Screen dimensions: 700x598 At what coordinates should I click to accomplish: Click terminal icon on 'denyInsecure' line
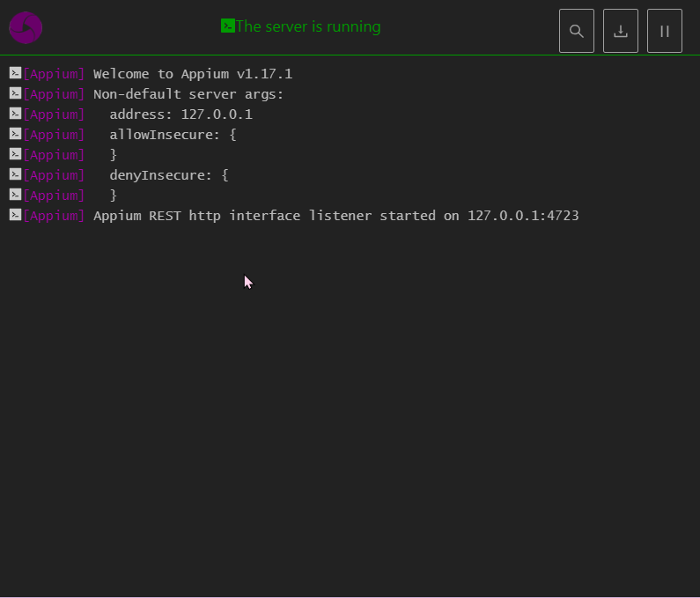coord(15,174)
